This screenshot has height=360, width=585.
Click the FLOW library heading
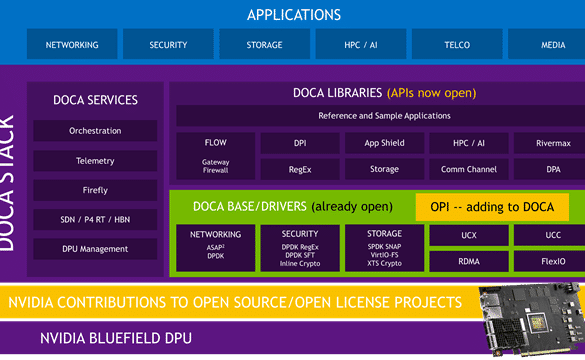pos(216,143)
